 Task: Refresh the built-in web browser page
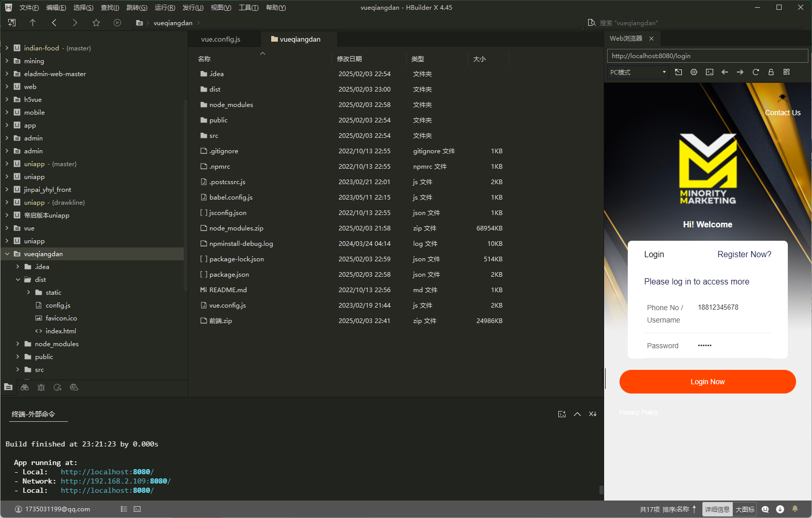tap(755, 72)
